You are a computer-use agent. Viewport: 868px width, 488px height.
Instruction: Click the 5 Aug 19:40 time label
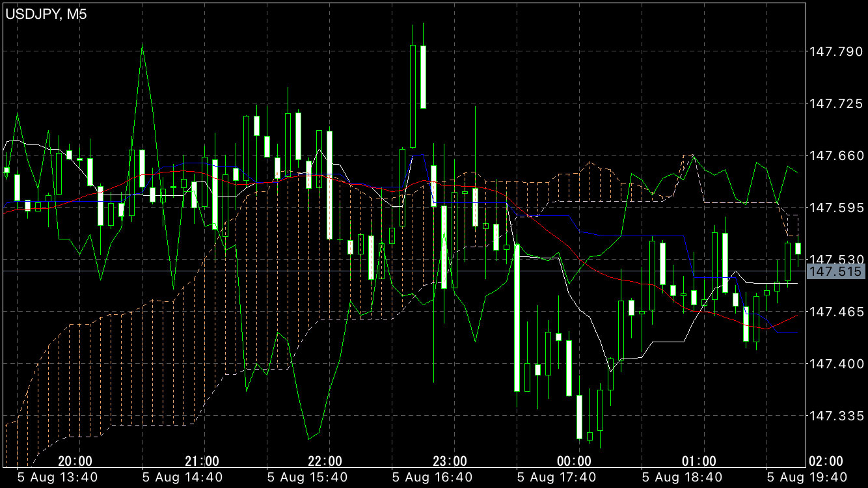tap(807, 477)
